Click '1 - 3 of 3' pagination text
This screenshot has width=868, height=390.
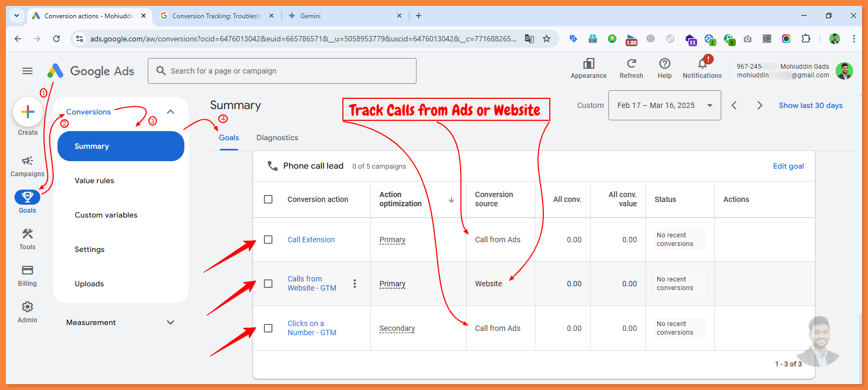tap(788, 364)
